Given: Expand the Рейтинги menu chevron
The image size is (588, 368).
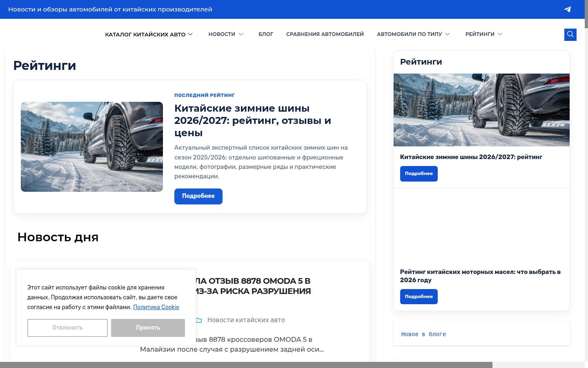Looking at the screenshot, I should 500,34.
